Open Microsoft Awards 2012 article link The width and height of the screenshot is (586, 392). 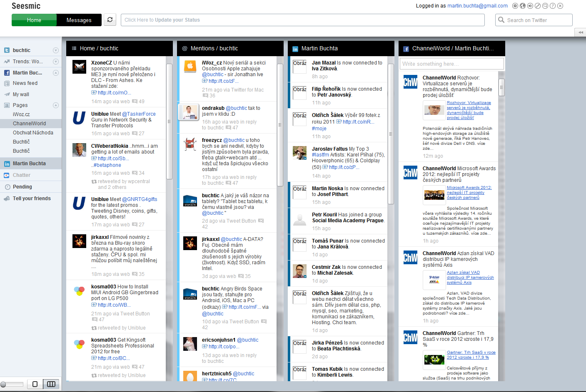pyautogui.click(x=469, y=193)
